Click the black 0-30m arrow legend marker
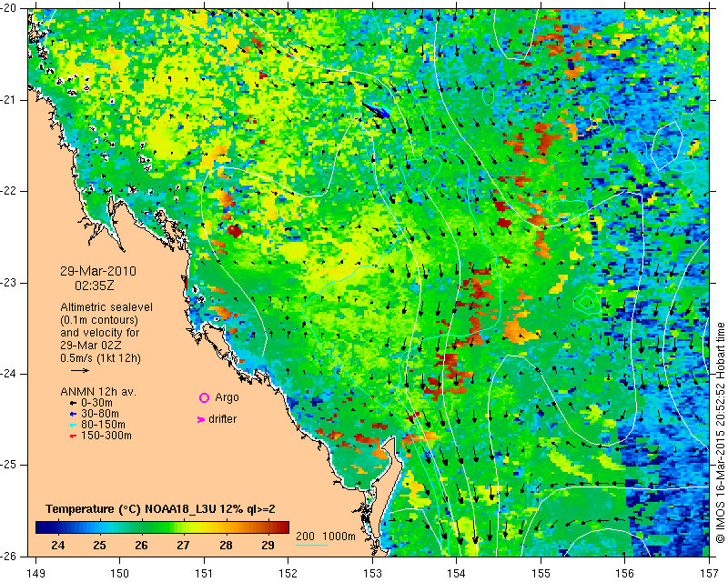Image resolution: width=728 pixels, height=582 pixels. click(73, 403)
